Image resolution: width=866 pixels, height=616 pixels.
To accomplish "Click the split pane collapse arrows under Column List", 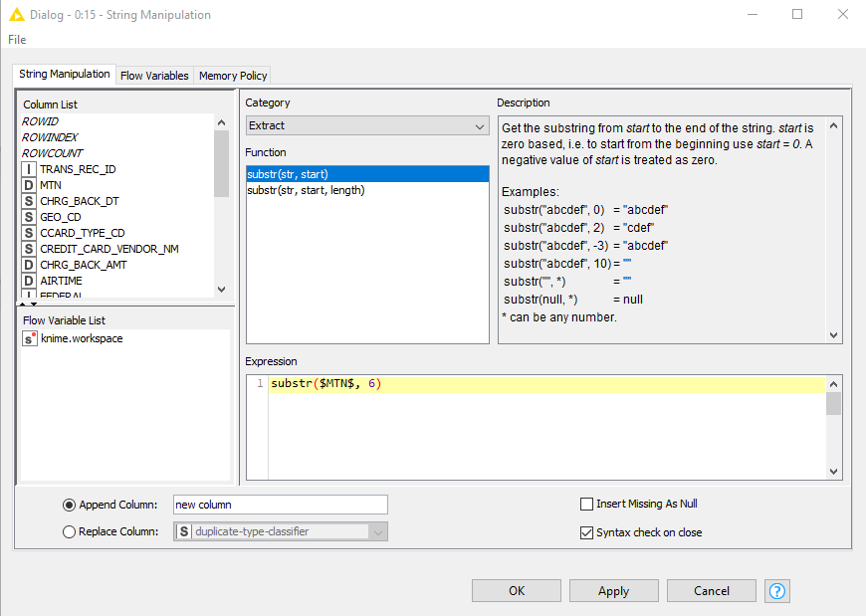I will pos(28,304).
